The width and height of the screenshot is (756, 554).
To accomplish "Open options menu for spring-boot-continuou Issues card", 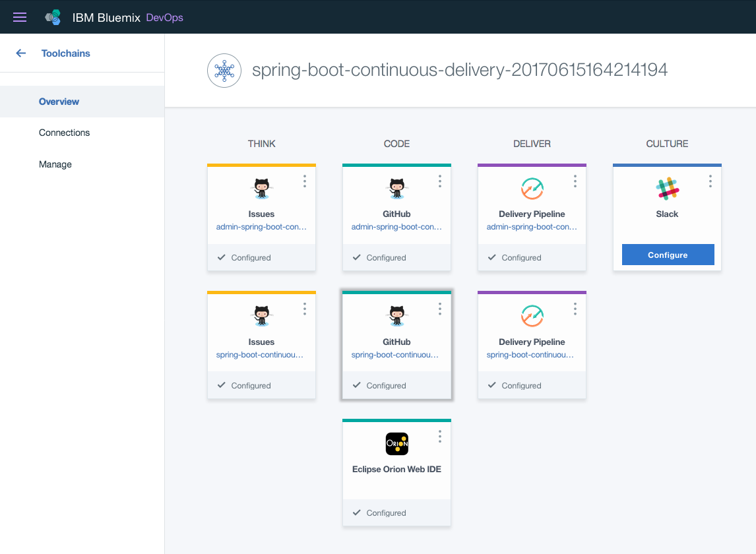I will [x=305, y=309].
